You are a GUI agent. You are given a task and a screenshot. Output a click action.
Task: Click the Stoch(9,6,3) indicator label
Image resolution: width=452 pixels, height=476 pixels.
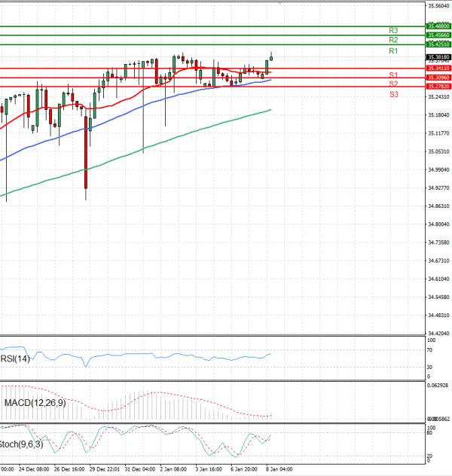(x=21, y=444)
